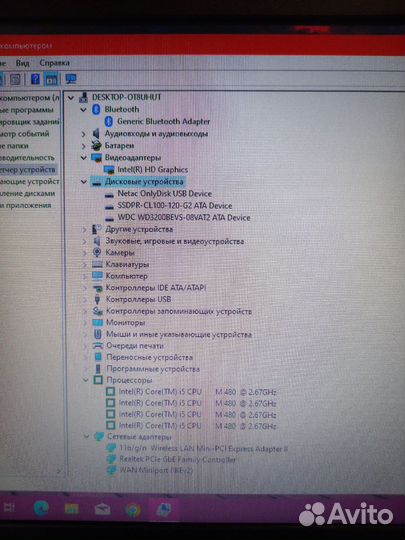Open Edge browser from taskbar
This screenshot has height=540, width=405.
click(x=41, y=508)
